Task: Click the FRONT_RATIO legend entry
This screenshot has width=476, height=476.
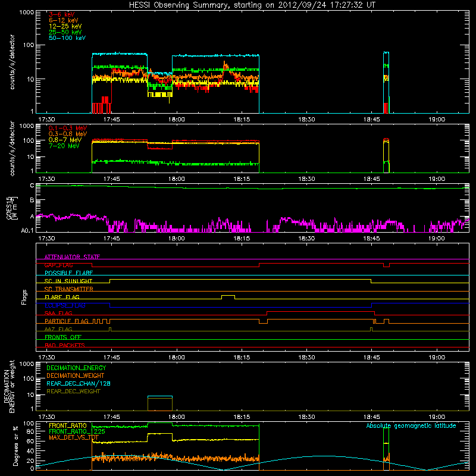Action: [x=68, y=425]
